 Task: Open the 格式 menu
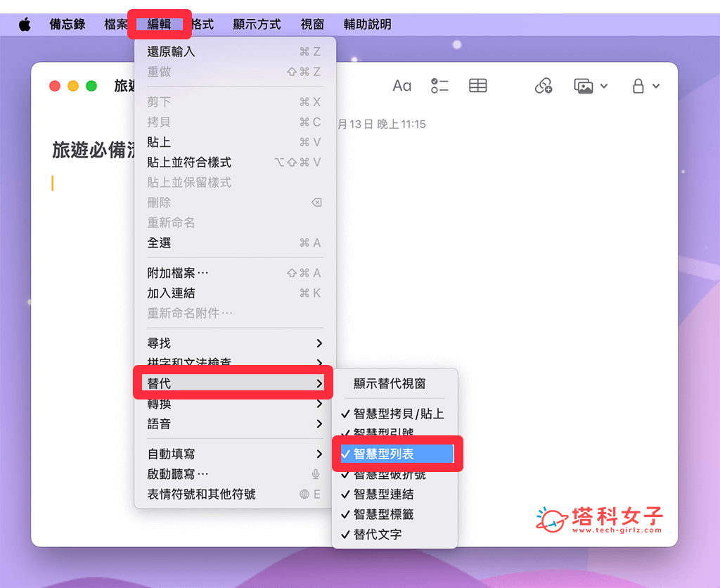[202, 24]
